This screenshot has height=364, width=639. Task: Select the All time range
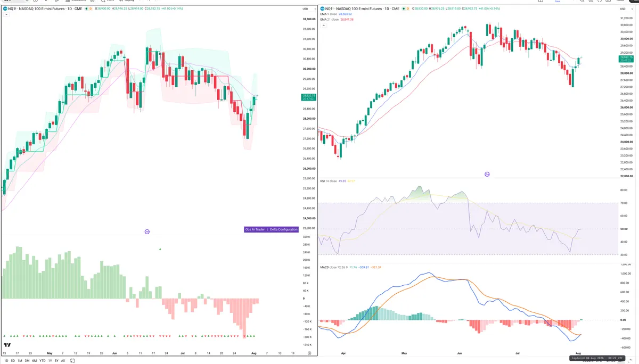pos(63,361)
